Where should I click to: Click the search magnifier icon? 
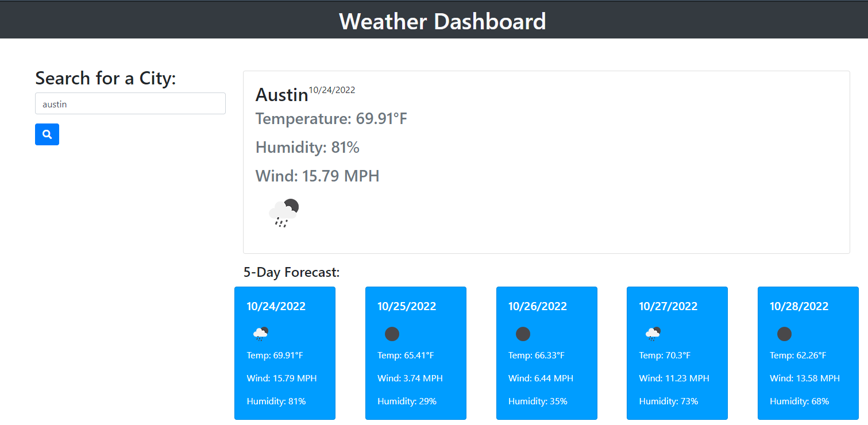pos(47,134)
